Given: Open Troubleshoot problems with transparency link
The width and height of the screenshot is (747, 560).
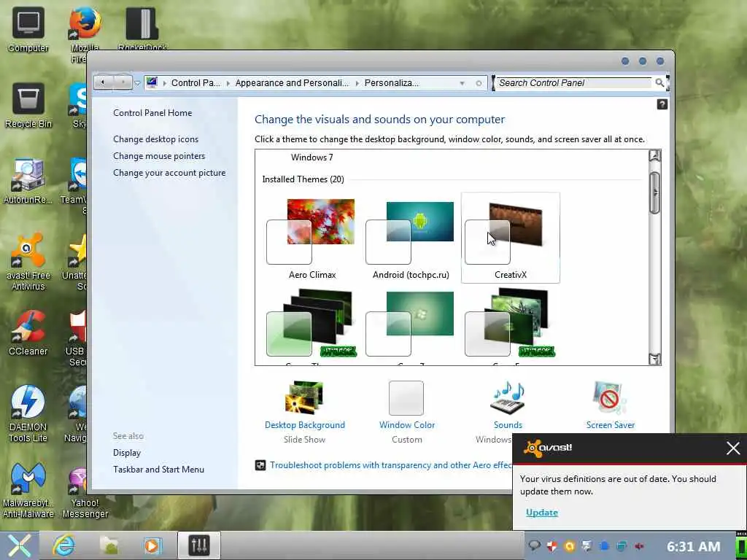Looking at the screenshot, I should click(x=391, y=464).
